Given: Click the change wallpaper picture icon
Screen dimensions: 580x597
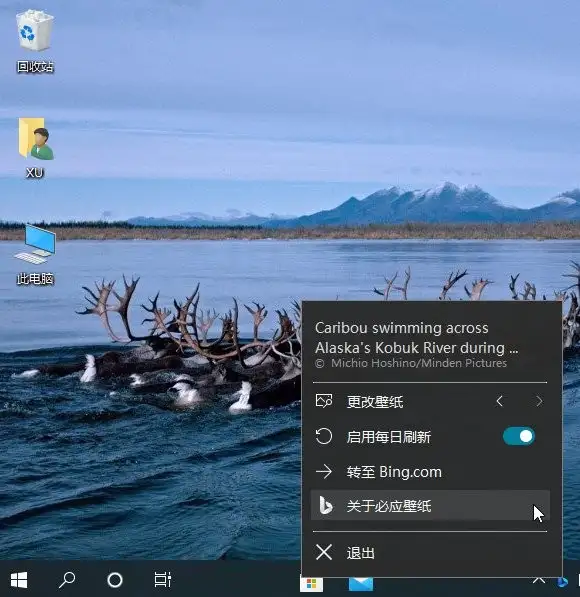Looking at the screenshot, I should point(324,401).
